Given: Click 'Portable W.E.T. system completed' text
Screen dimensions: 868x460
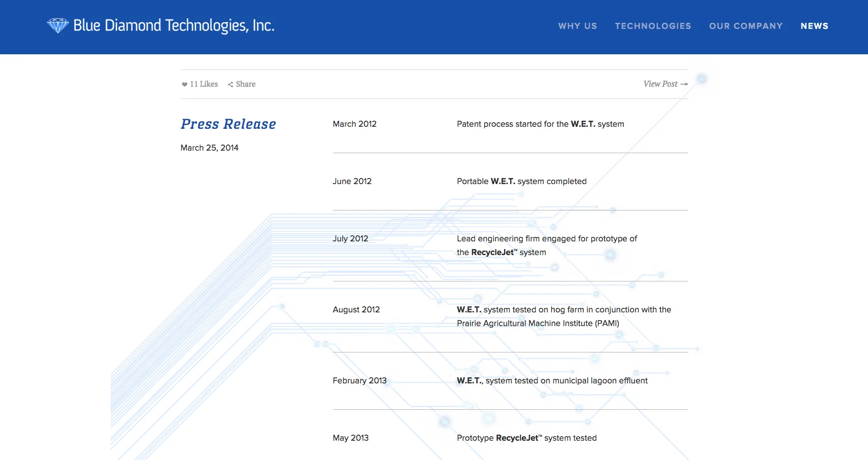Looking at the screenshot, I should (x=521, y=181).
